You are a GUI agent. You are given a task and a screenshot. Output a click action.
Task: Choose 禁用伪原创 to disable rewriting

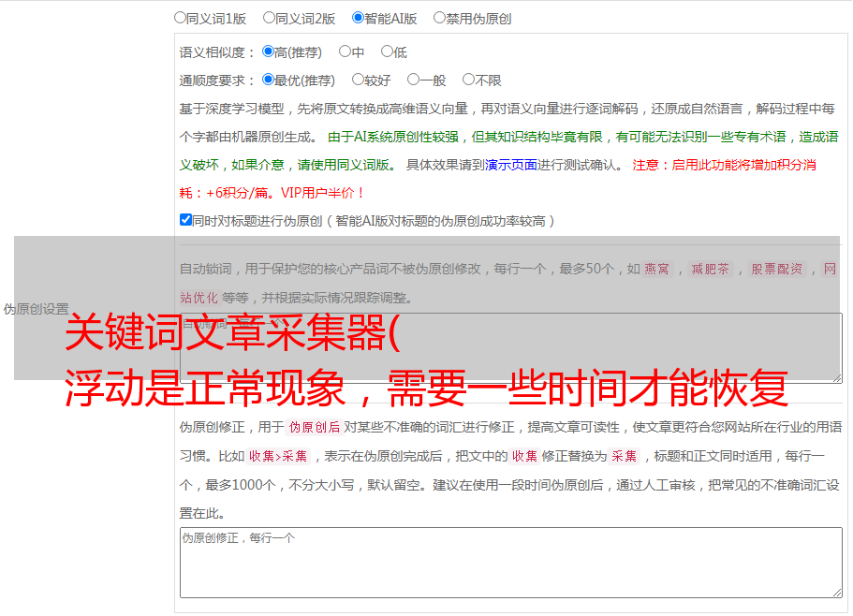[439, 17]
